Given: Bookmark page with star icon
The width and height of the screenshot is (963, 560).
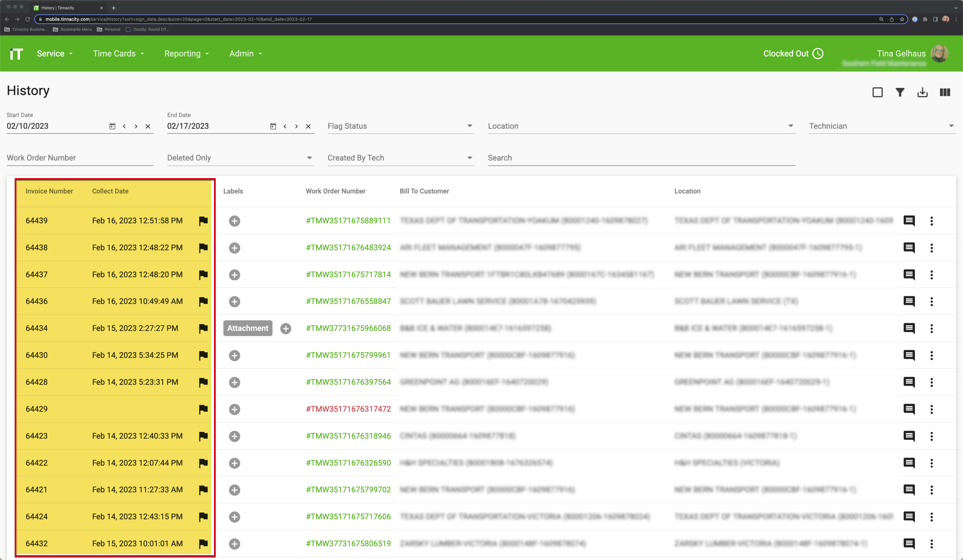Looking at the screenshot, I should [902, 19].
